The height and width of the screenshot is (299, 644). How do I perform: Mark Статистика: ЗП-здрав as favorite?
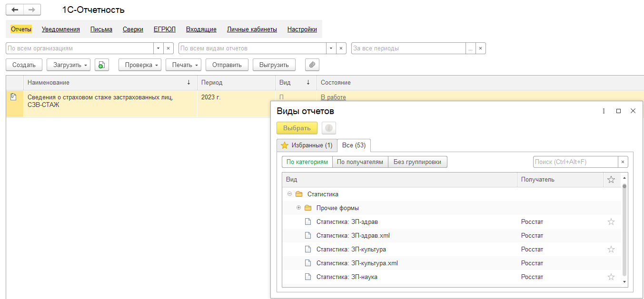[x=611, y=222]
